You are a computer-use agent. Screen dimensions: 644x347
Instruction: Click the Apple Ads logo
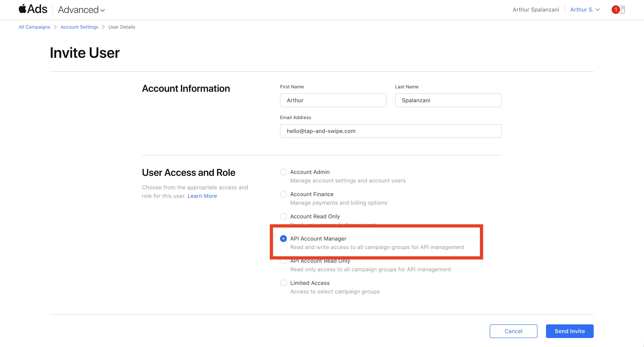pos(33,9)
